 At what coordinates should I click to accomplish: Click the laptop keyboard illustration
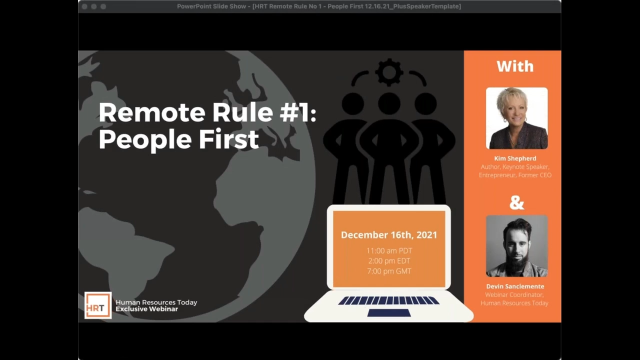pyautogui.click(x=389, y=300)
